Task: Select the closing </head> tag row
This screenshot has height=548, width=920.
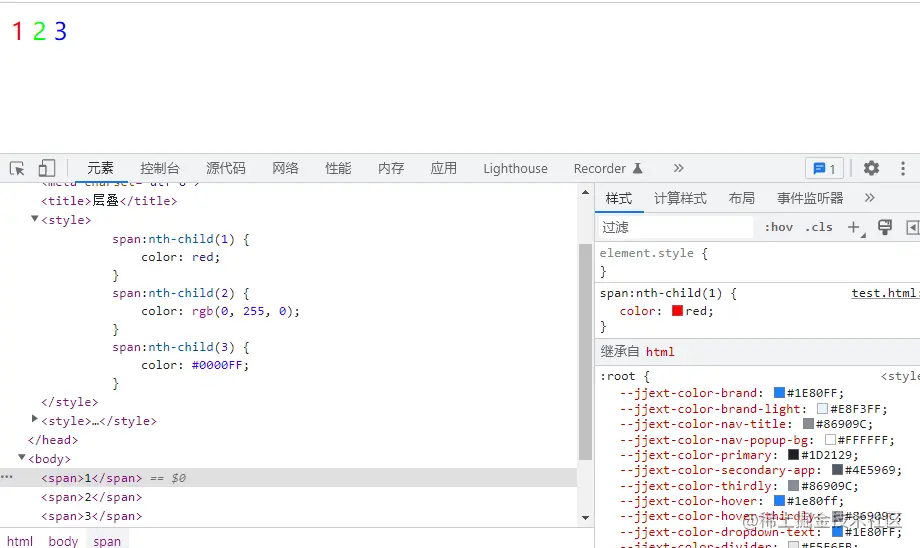Action: tap(53, 440)
